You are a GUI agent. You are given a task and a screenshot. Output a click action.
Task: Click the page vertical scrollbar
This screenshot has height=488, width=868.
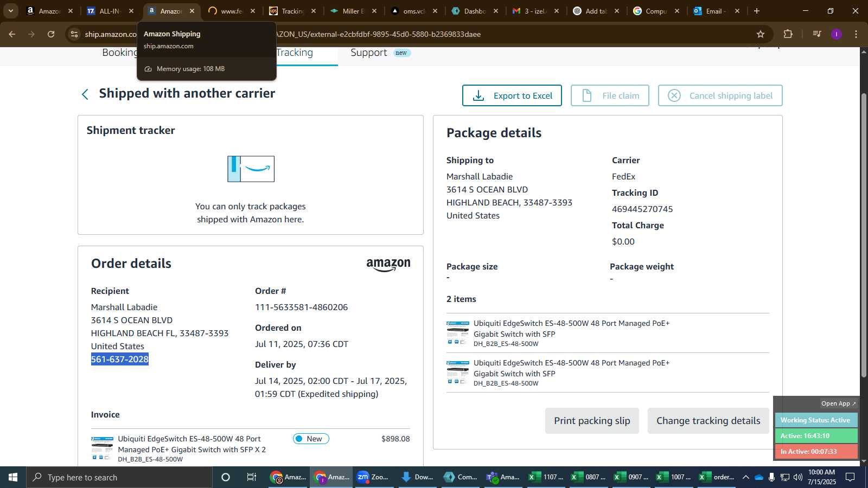click(x=864, y=235)
